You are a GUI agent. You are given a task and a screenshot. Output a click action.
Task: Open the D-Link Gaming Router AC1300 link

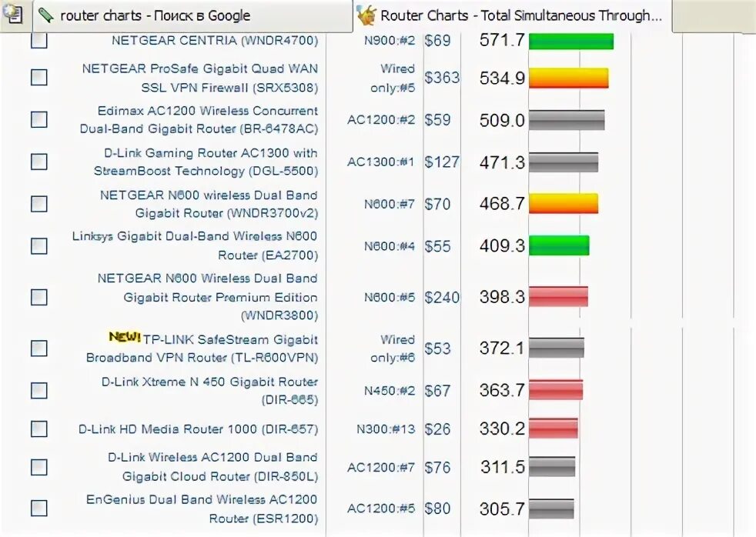coord(206,162)
